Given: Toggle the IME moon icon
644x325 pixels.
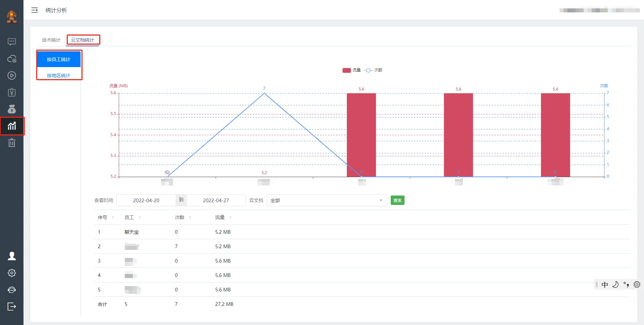Looking at the screenshot, I should pos(615,284).
